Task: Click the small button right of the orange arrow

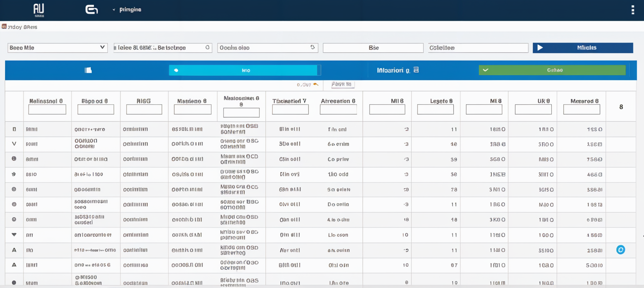Action: click(x=343, y=84)
